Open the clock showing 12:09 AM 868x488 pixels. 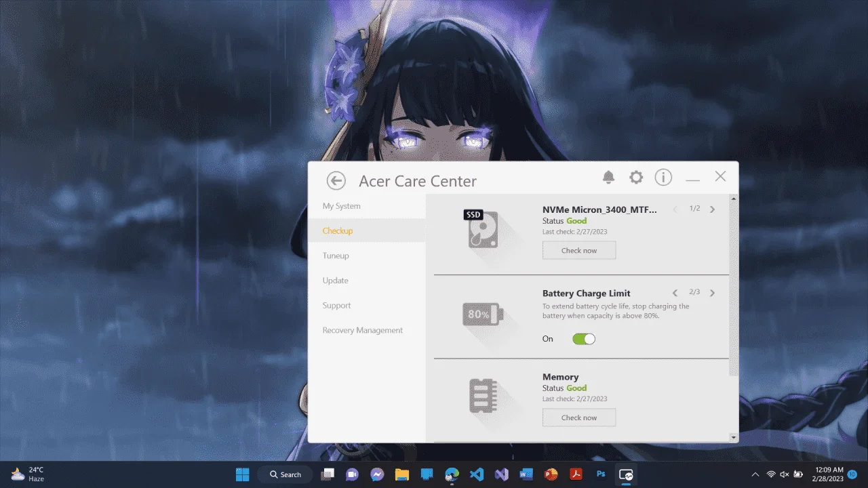point(829,474)
